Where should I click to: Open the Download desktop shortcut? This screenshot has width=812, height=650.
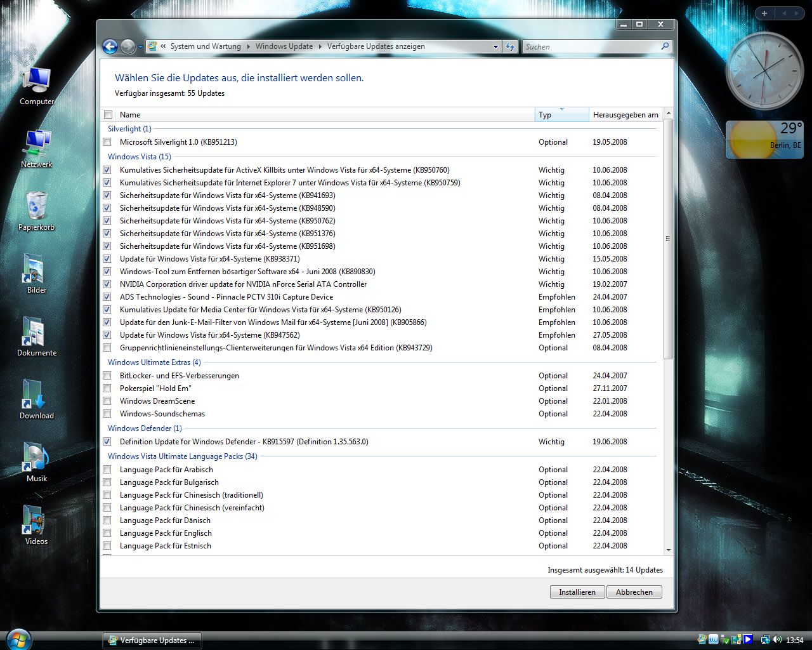point(36,400)
